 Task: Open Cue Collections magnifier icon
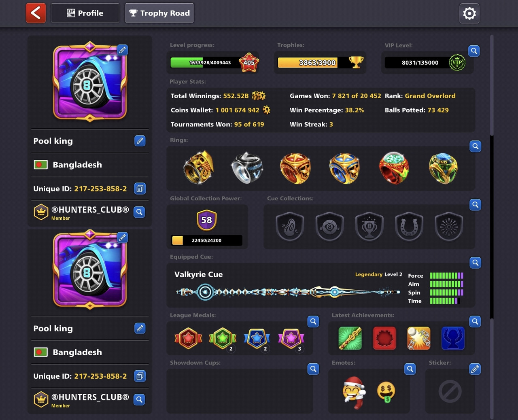click(x=476, y=204)
